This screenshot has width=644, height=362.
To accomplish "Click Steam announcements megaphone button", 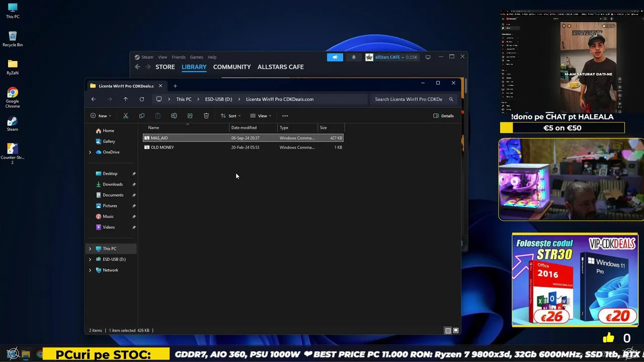I will [335, 57].
